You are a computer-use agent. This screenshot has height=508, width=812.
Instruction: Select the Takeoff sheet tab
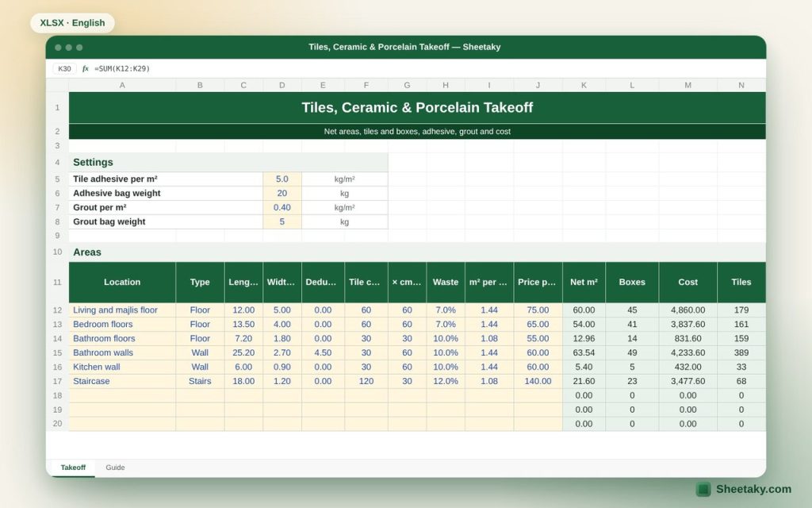73,468
